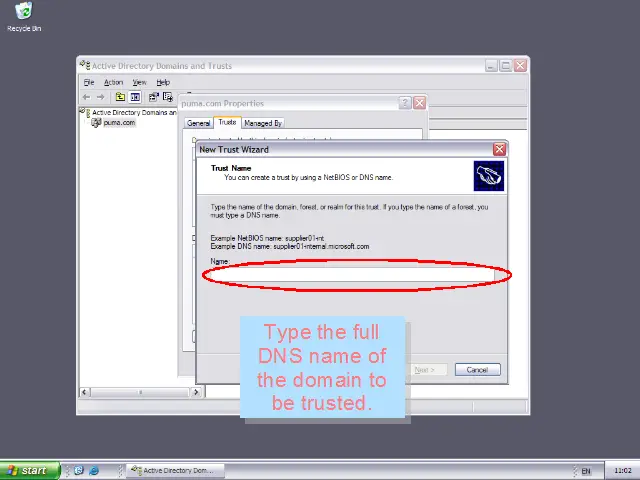Viewport: 640px width, 480px height.
Task: Switch to the Managed By tab
Action: pos(262,123)
